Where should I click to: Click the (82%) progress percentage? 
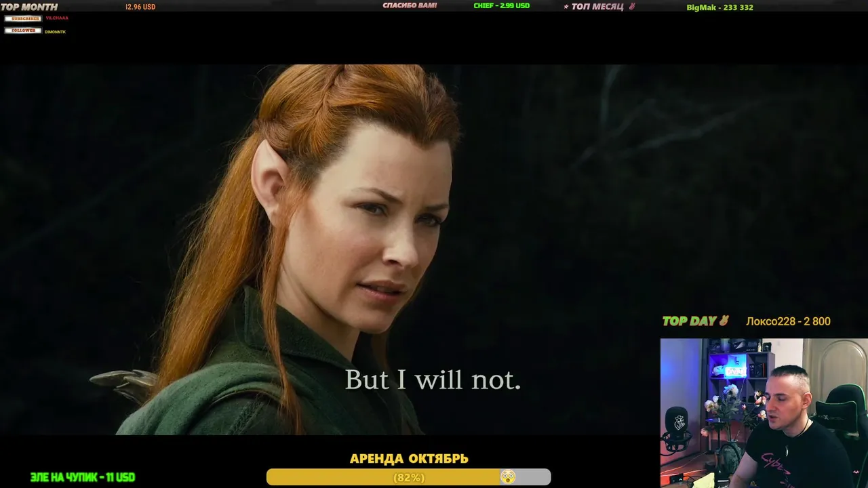409,478
